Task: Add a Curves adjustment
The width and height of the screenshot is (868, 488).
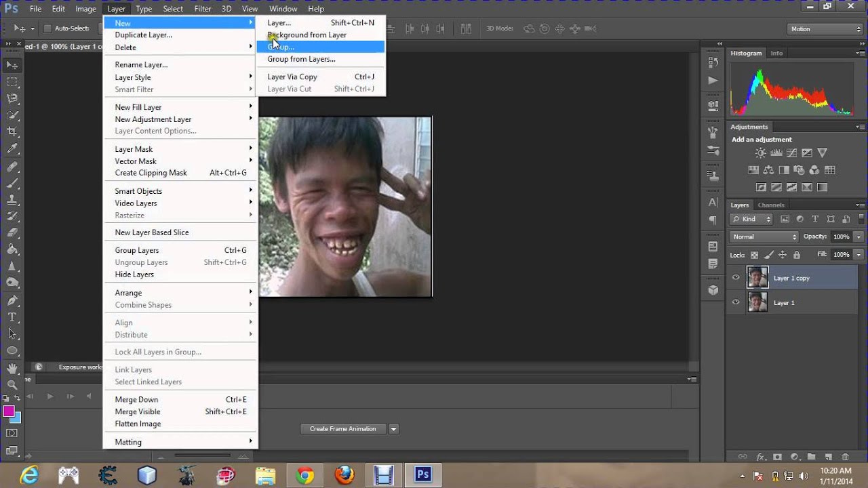Action: click(791, 152)
